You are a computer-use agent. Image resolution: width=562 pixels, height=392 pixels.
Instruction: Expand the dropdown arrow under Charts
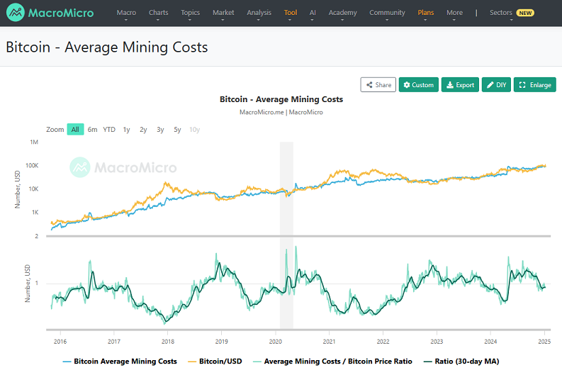pos(158,20)
